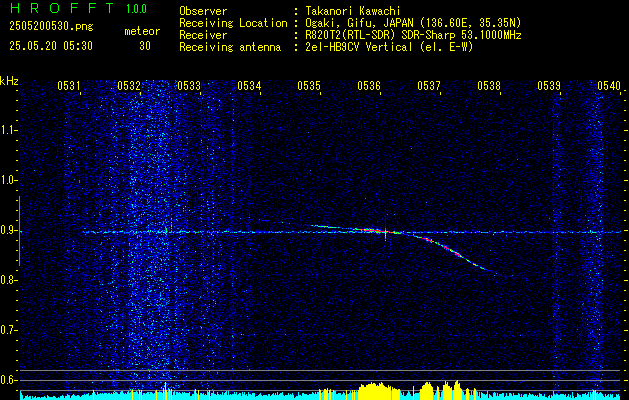
Task: Click the version number 1.0.0
Action: [136, 8]
